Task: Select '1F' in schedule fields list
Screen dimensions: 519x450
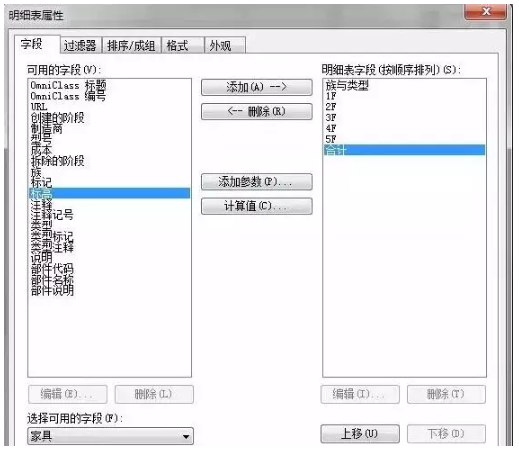Action: pos(404,96)
